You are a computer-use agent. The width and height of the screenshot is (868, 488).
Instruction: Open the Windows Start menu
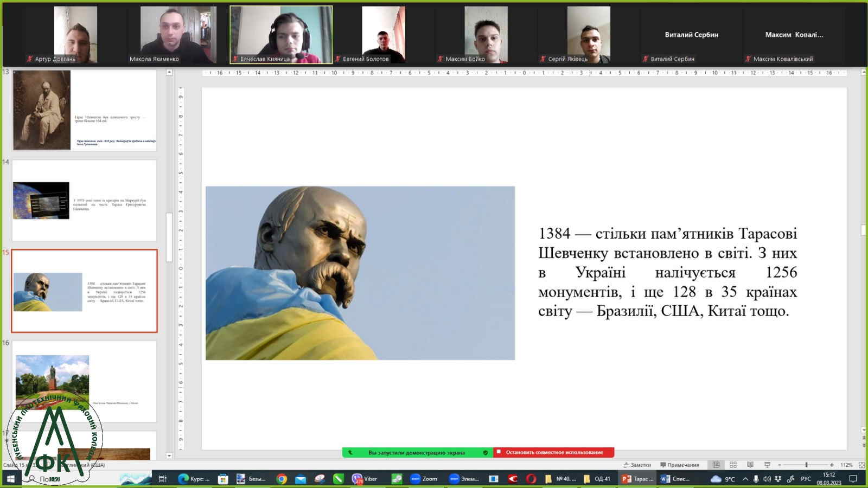10,479
